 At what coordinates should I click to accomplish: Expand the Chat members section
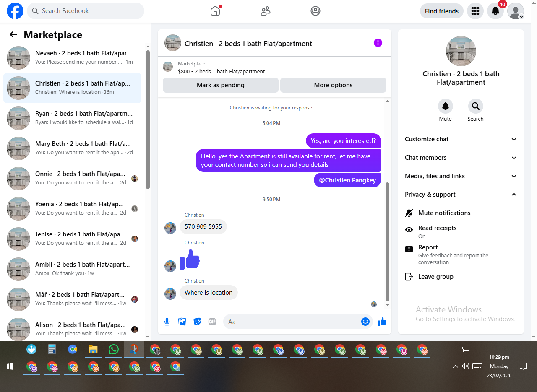tap(461, 158)
